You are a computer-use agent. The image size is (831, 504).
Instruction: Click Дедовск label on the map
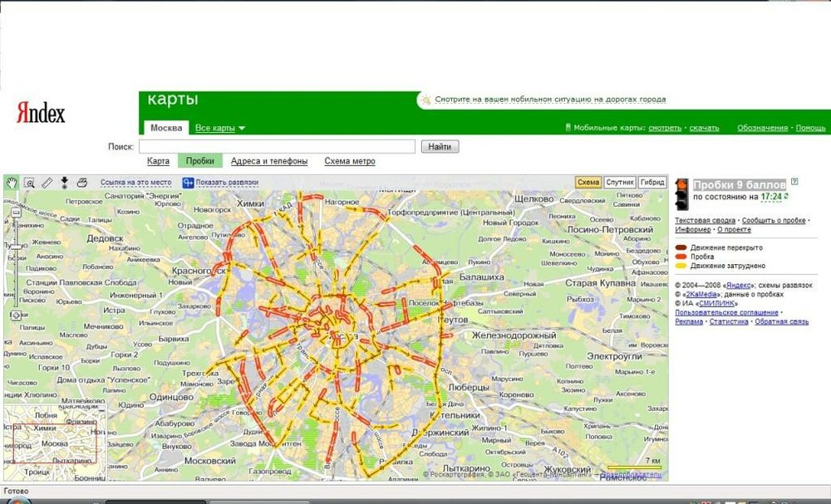pos(105,238)
